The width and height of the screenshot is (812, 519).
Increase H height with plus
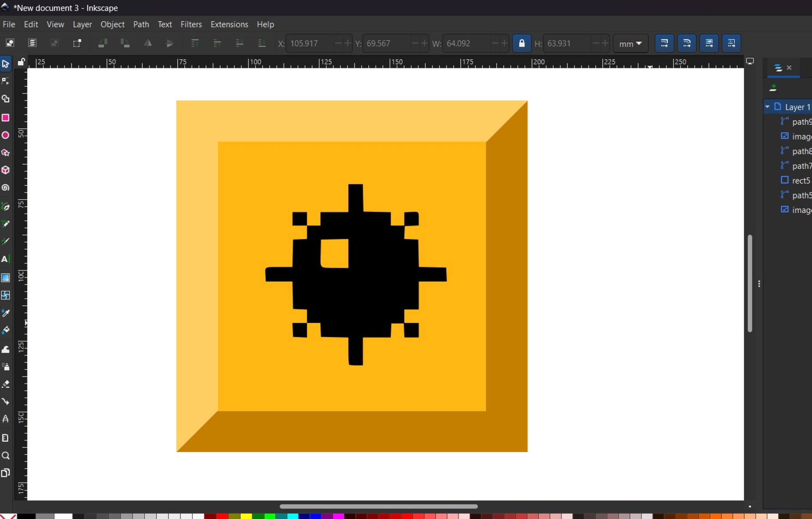coord(605,44)
